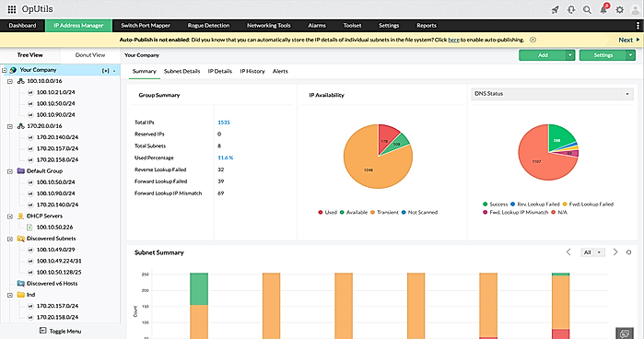Open the Total IPs 1535 link
644x339 pixels.
pos(224,123)
